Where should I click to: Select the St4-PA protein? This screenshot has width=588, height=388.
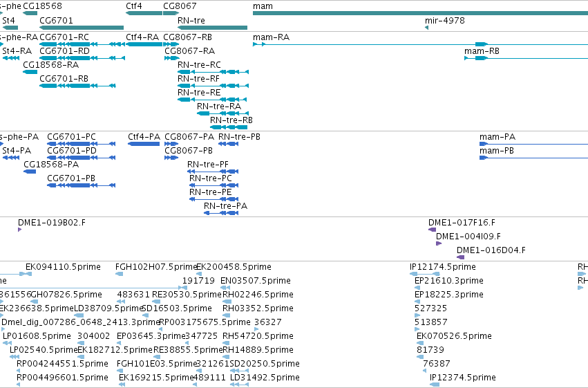11,158
